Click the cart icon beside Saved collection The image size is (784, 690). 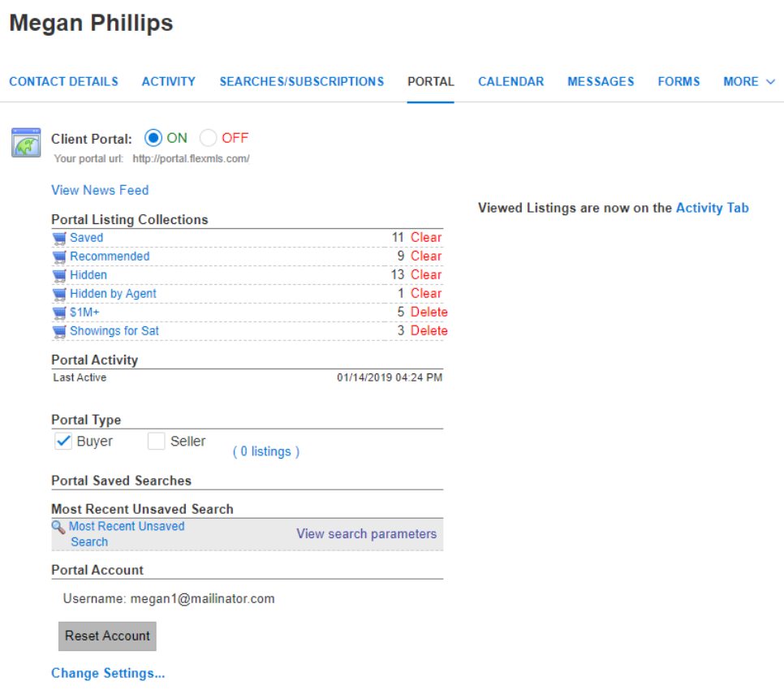click(x=60, y=237)
